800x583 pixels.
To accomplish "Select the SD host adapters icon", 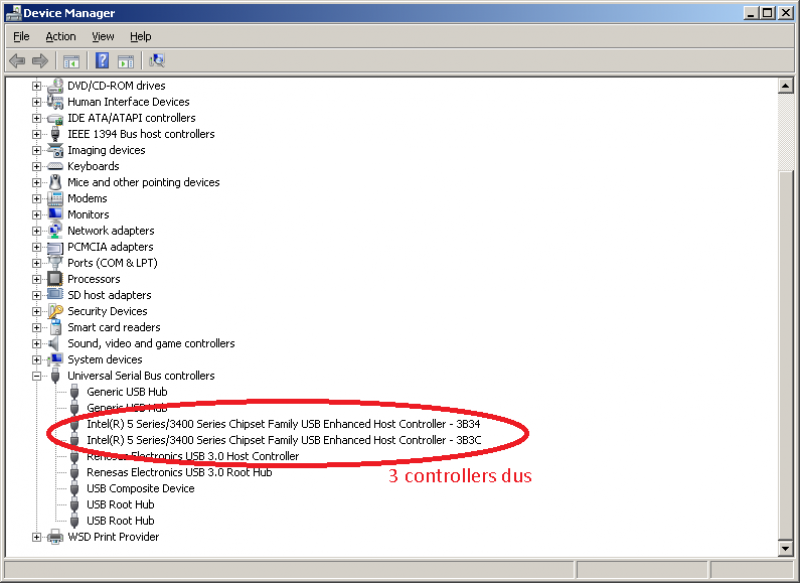I will (55, 295).
